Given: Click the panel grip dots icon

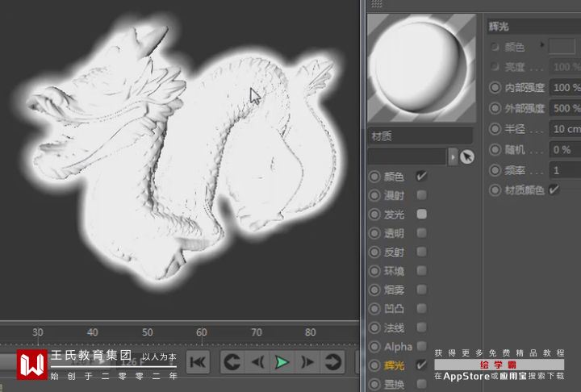Looking at the screenshot, I should [x=377, y=3].
